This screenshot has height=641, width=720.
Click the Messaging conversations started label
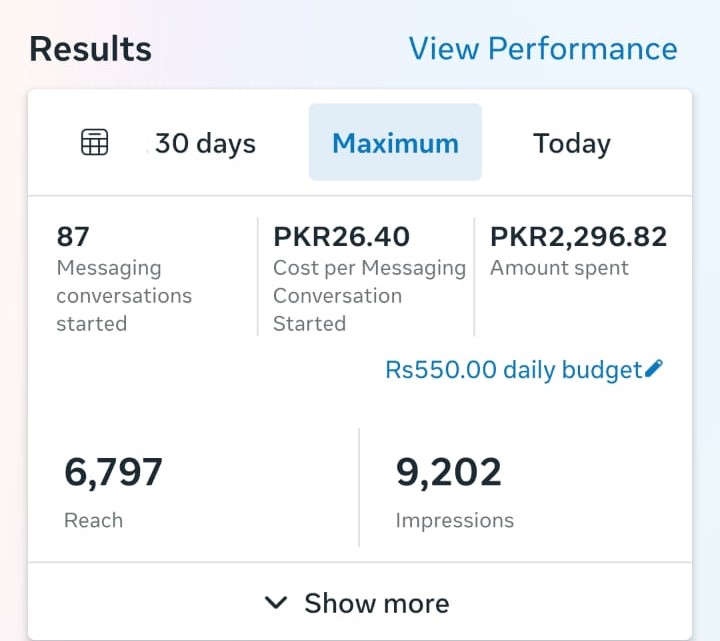pos(123,296)
